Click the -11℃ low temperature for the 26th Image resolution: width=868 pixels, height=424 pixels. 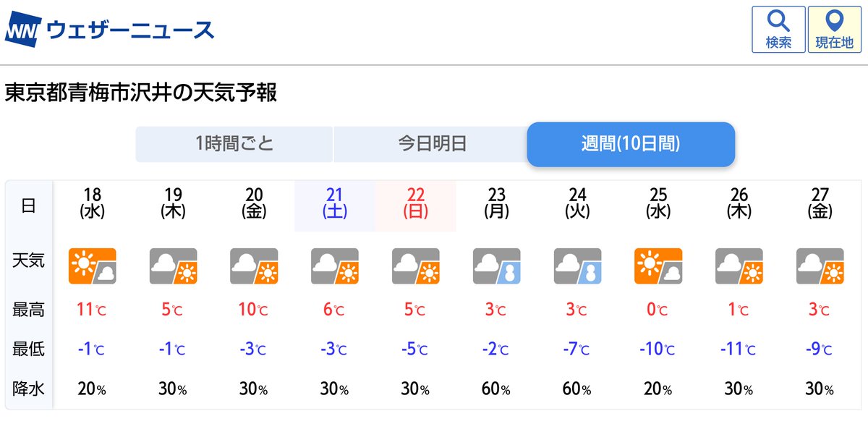[739, 349]
